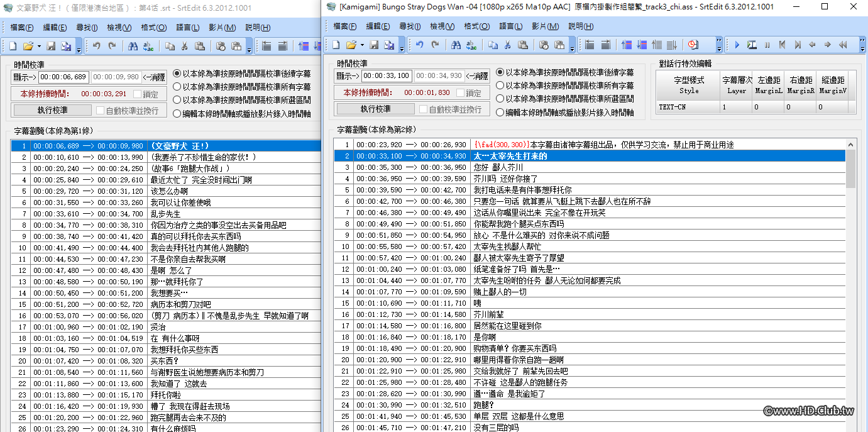Click paste-with-clock icon in right window

point(544,45)
